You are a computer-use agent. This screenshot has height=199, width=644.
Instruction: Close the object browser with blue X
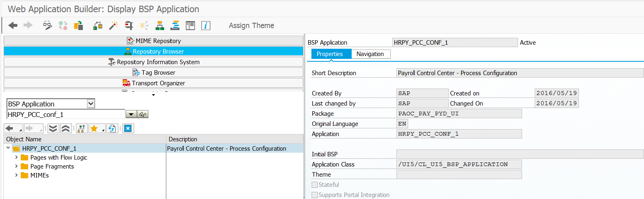pos(128,128)
